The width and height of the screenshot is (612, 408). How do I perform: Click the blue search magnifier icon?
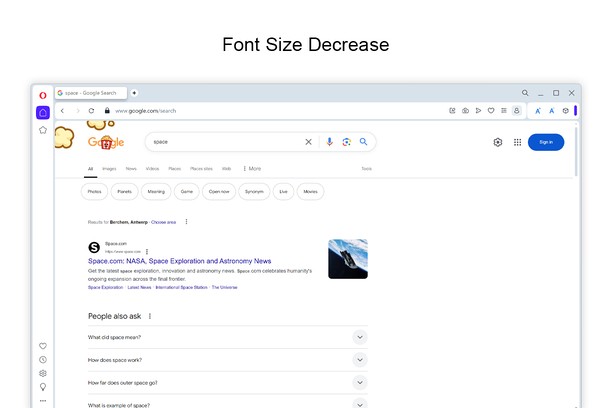click(x=363, y=142)
